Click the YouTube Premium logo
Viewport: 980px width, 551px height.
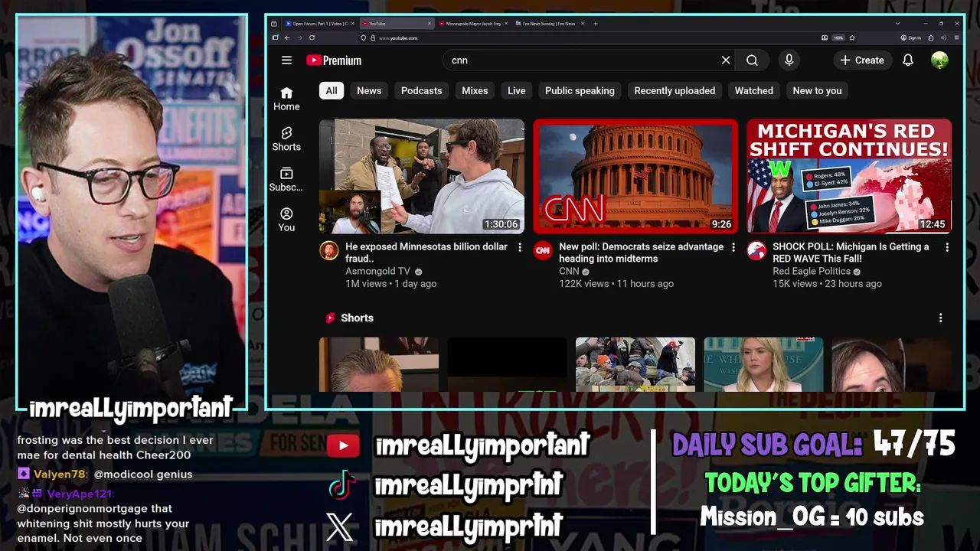334,60
